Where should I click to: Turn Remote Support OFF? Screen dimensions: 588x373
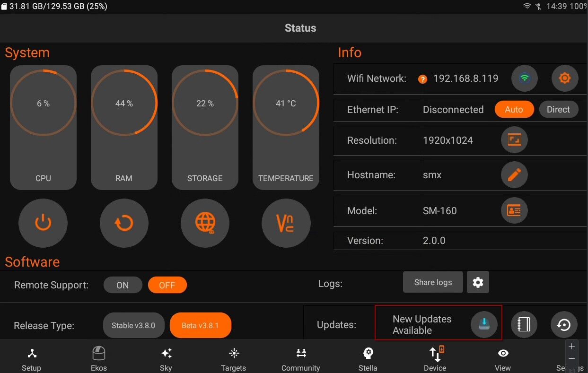point(167,285)
